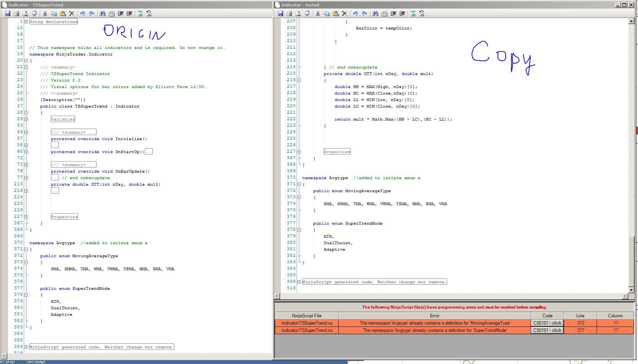Image resolution: width=638 pixels, height=364 pixels.
Task: Save the TSSuperTrend indicator file
Action: pos(7,13)
